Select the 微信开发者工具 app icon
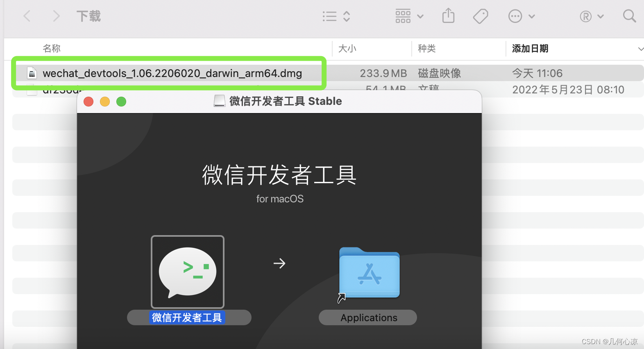 (x=188, y=272)
